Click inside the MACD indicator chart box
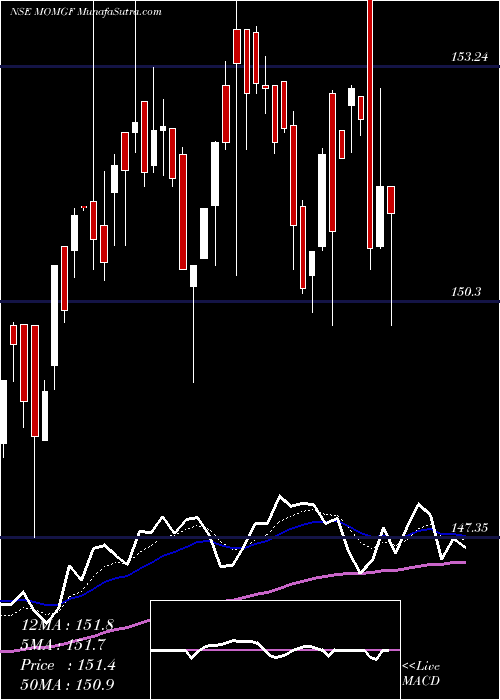 pos(275,650)
